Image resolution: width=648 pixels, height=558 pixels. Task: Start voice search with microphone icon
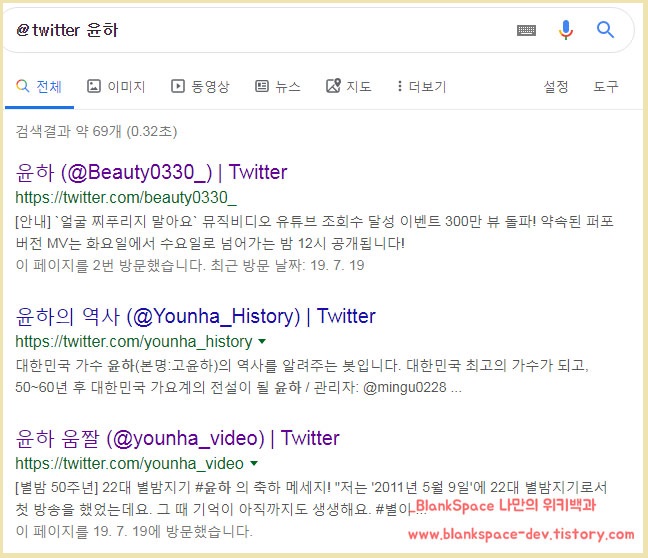566,30
